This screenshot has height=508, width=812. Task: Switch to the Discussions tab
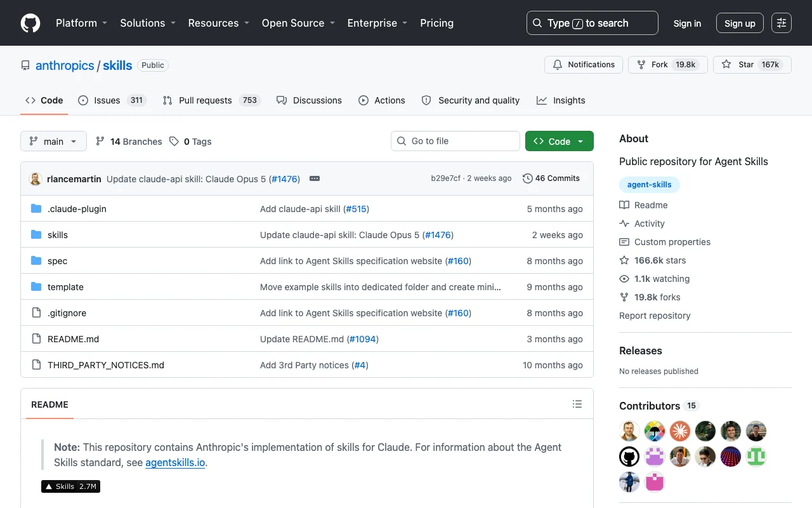pos(310,100)
